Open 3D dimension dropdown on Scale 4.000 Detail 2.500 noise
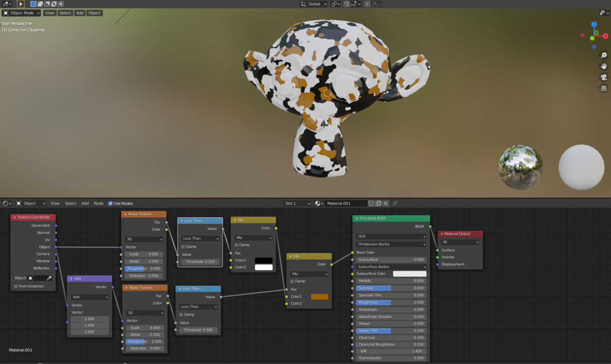The width and height of the screenshot is (611, 364). point(144,239)
